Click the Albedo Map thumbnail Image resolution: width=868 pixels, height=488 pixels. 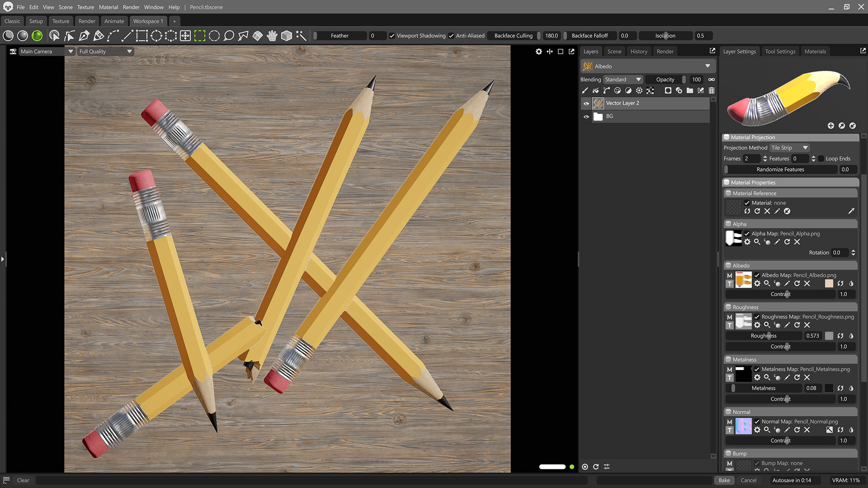coord(743,280)
